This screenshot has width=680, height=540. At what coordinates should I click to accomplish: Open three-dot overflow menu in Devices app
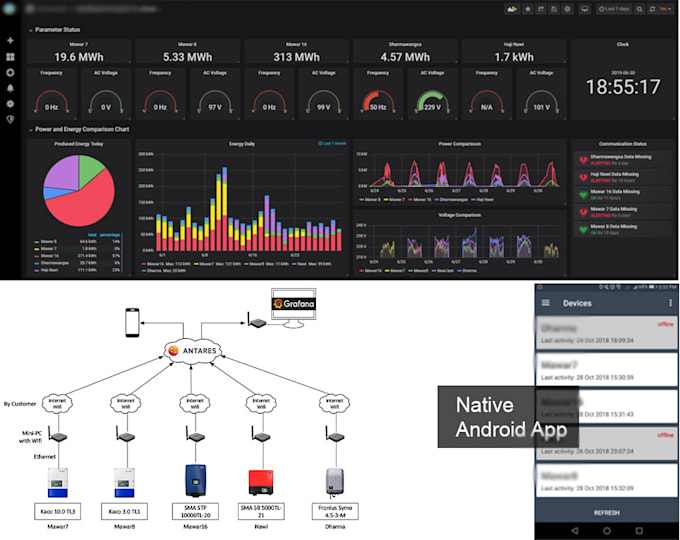point(670,303)
